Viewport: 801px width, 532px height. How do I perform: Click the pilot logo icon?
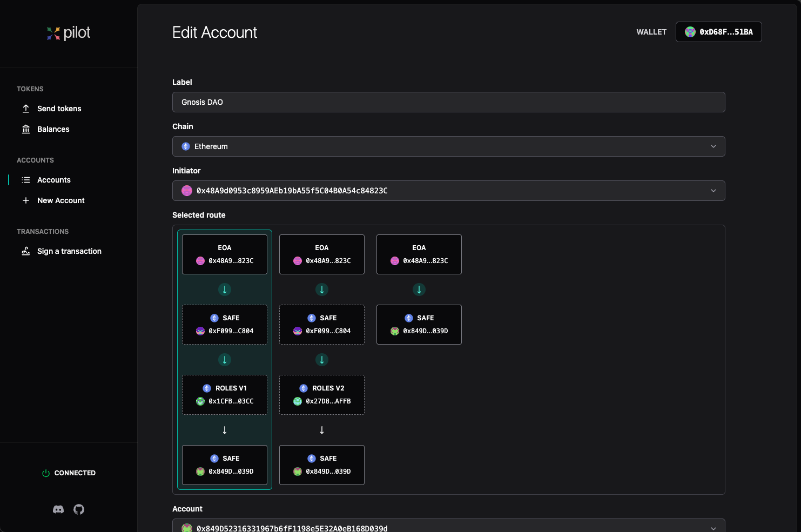click(x=53, y=33)
